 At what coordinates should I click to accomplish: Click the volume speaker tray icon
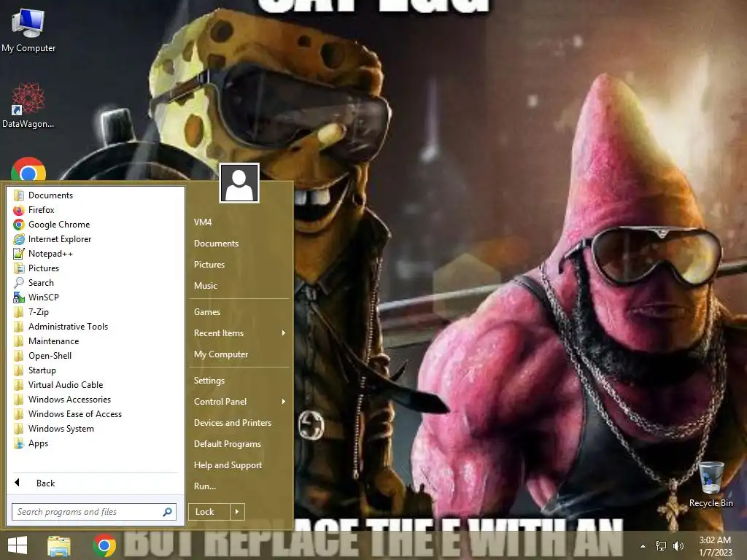pos(678,546)
